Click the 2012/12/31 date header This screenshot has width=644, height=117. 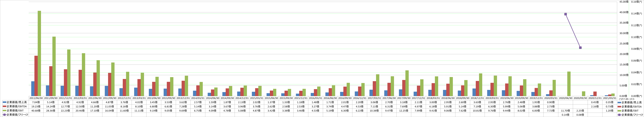coord(125,98)
